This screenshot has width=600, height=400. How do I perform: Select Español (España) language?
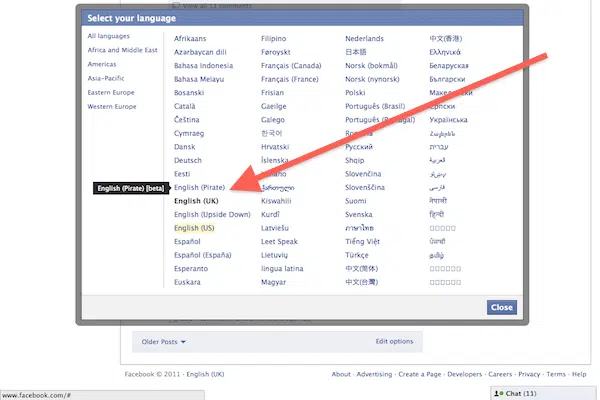pyautogui.click(x=202, y=255)
